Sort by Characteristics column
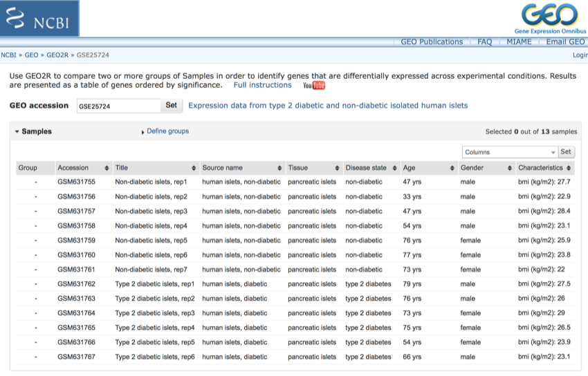The image size is (588, 376). pos(540,168)
